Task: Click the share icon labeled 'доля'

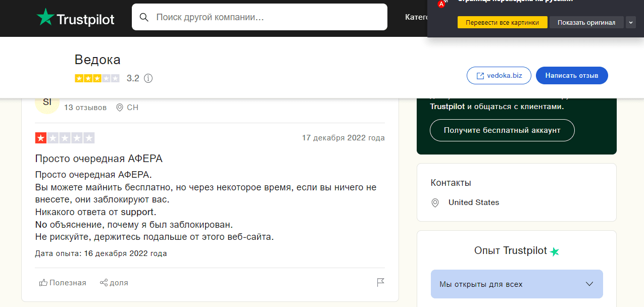Action: (x=114, y=283)
